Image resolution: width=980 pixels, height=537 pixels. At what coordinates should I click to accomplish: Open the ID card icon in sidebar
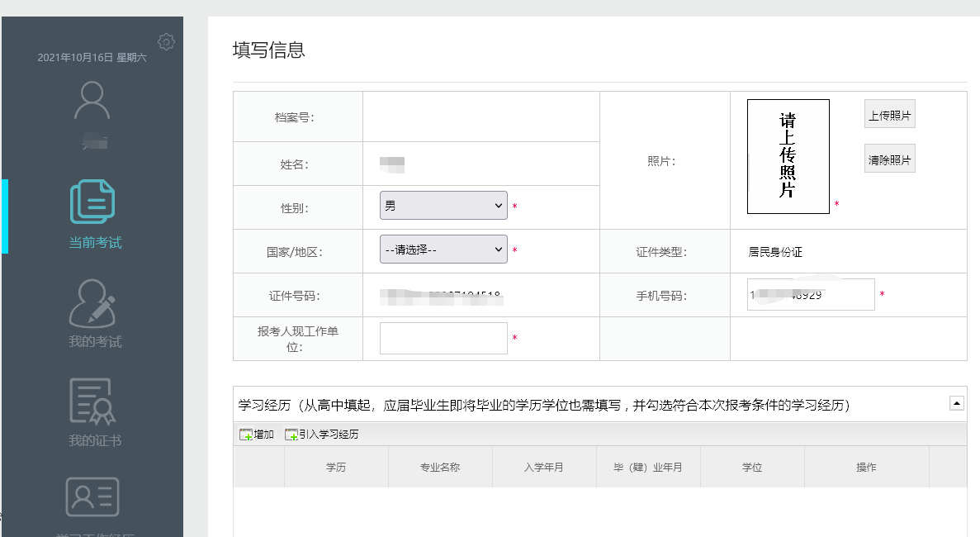(92, 497)
